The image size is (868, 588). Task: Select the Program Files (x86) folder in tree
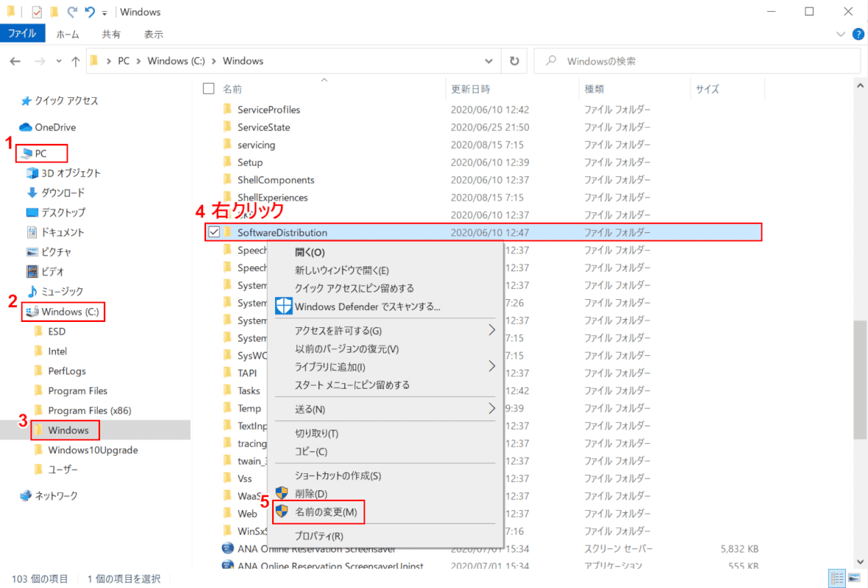pos(82,410)
